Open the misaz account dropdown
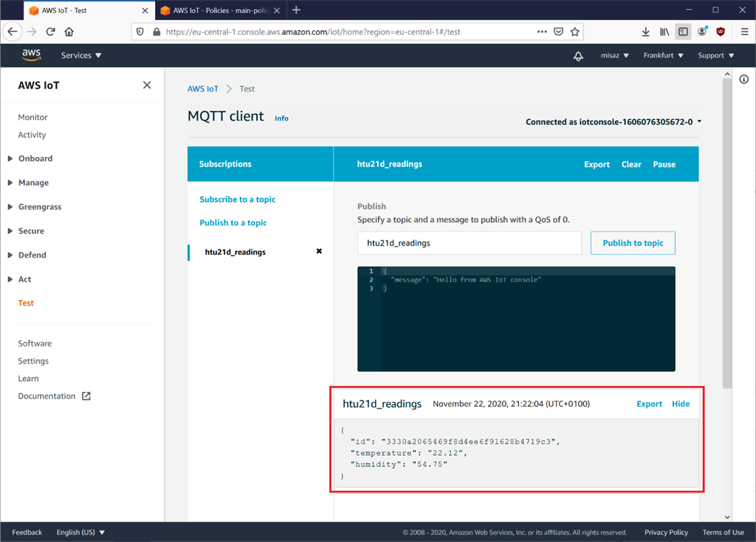The height and width of the screenshot is (542, 756). [615, 56]
